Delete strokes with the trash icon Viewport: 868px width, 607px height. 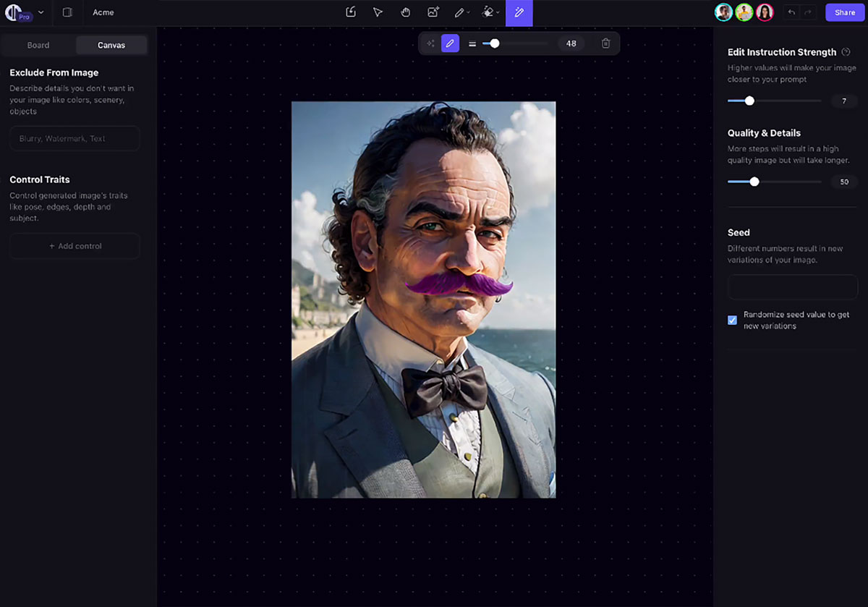coord(606,43)
